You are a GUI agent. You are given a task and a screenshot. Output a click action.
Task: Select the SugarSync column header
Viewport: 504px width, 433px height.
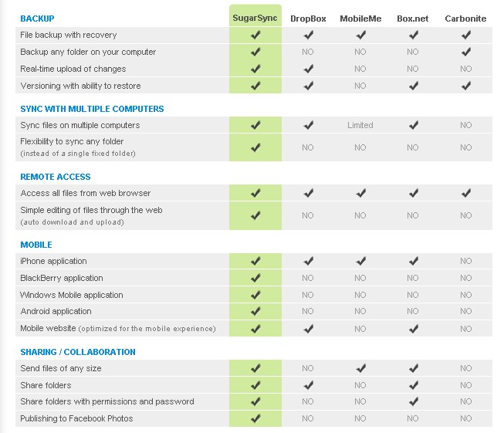(255, 18)
